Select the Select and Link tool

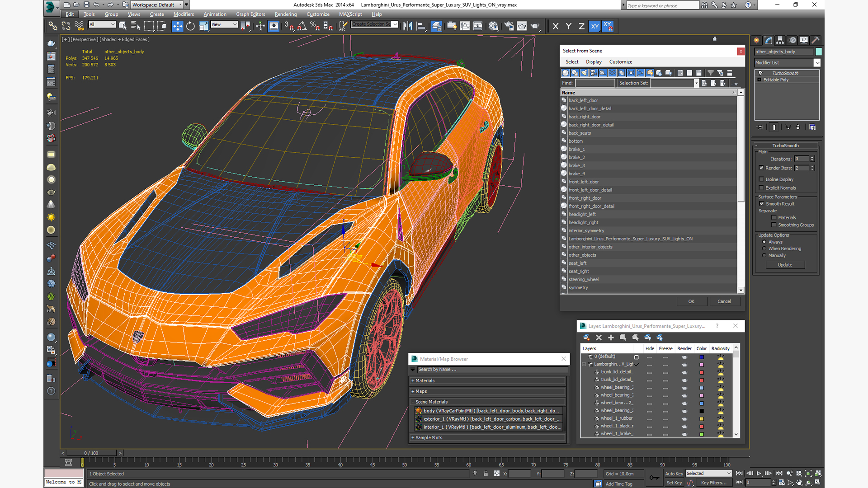click(53, 26)
